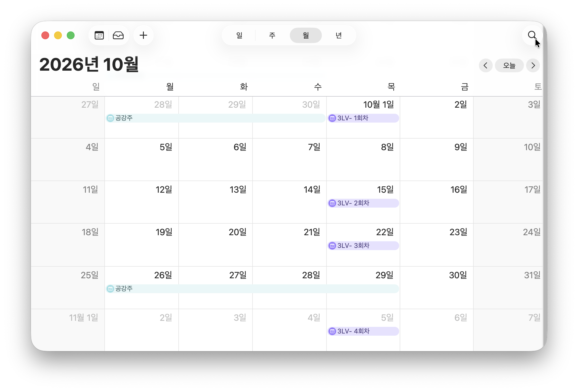This screenshot has height=392, width=578.
Task: Open the 3LV- 2회차 event
Action: coord(363,203)
